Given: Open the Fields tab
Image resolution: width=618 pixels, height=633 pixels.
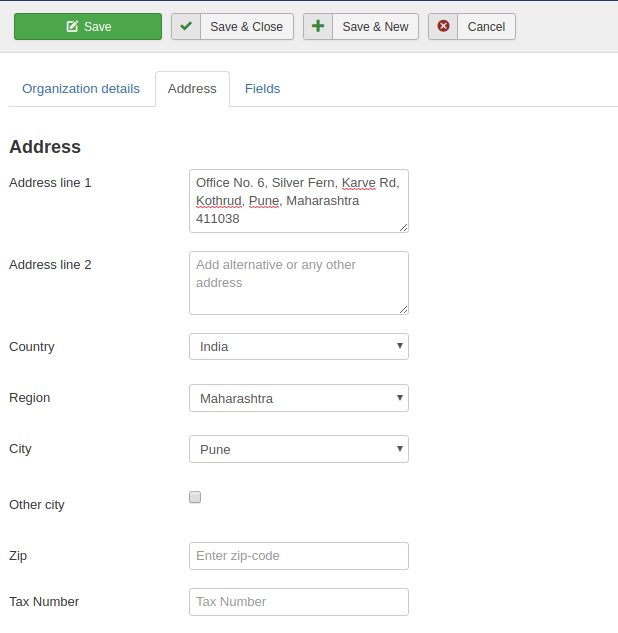Looking at the screenshot, I should (x=262, y=89).
